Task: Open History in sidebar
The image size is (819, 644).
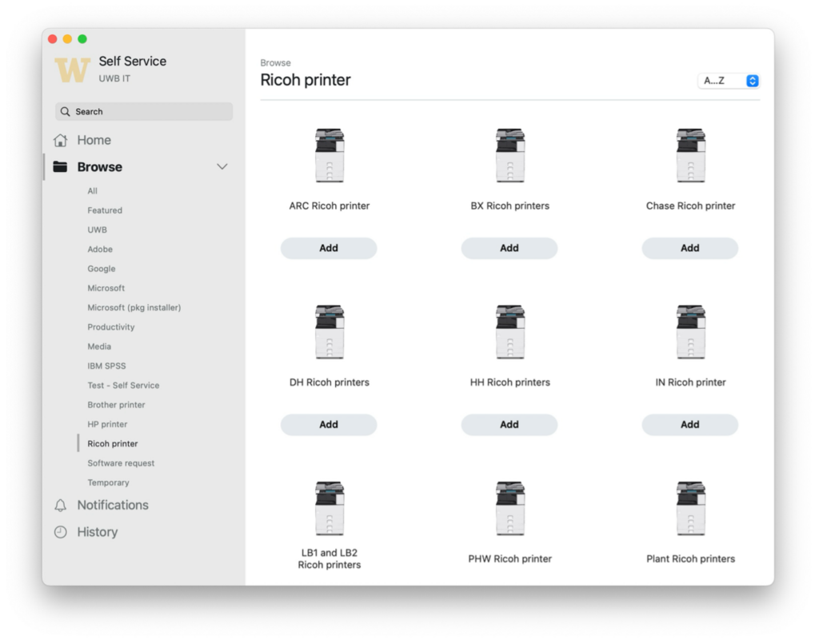Action: [97, 532]
